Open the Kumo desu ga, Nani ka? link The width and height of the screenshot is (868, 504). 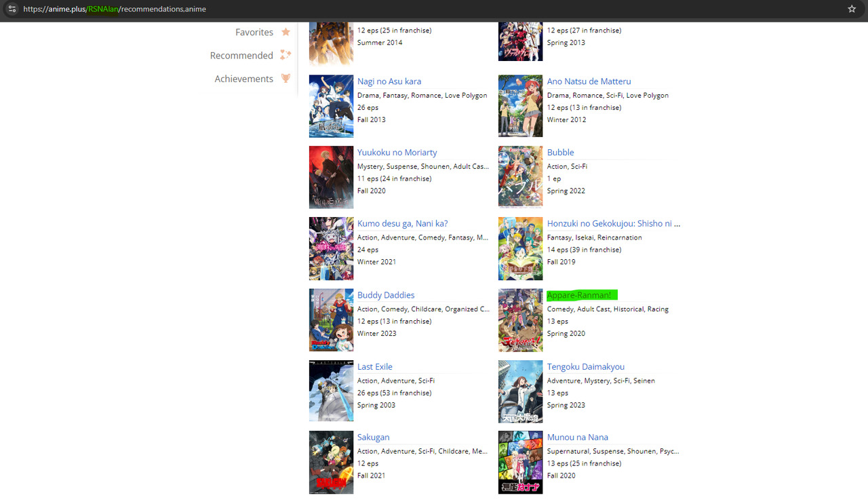point(403,224)
